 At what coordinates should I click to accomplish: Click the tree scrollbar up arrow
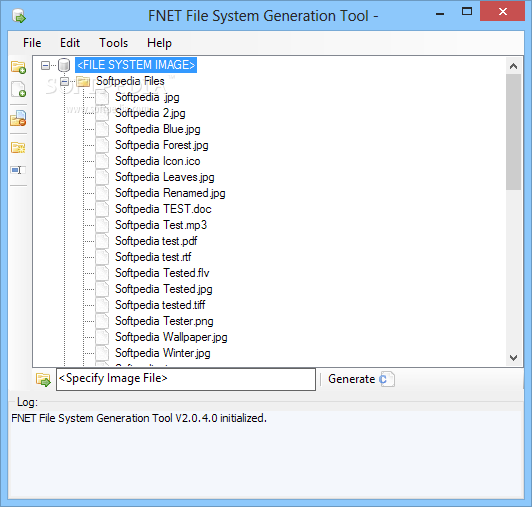point(513,66)
